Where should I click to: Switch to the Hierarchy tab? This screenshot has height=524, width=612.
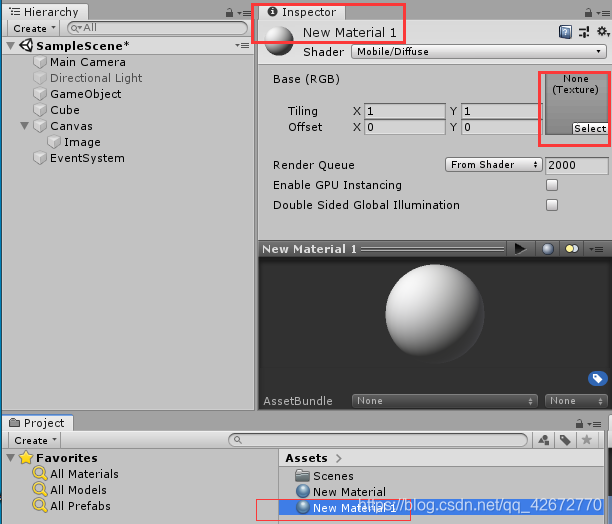coord(45,12)
